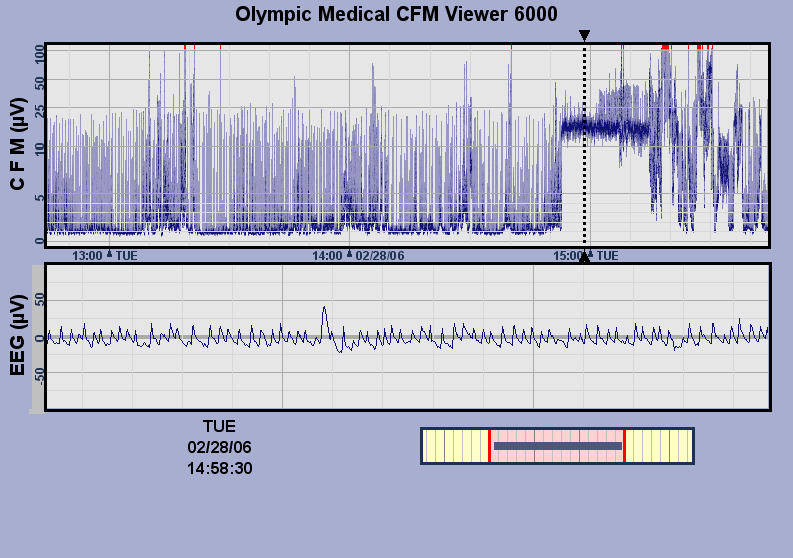Click the Olympic Medical CFM Viewer 6000 title
Image resolution: width=793 pixels, height=558 pixels.
[x=396, y=14]
